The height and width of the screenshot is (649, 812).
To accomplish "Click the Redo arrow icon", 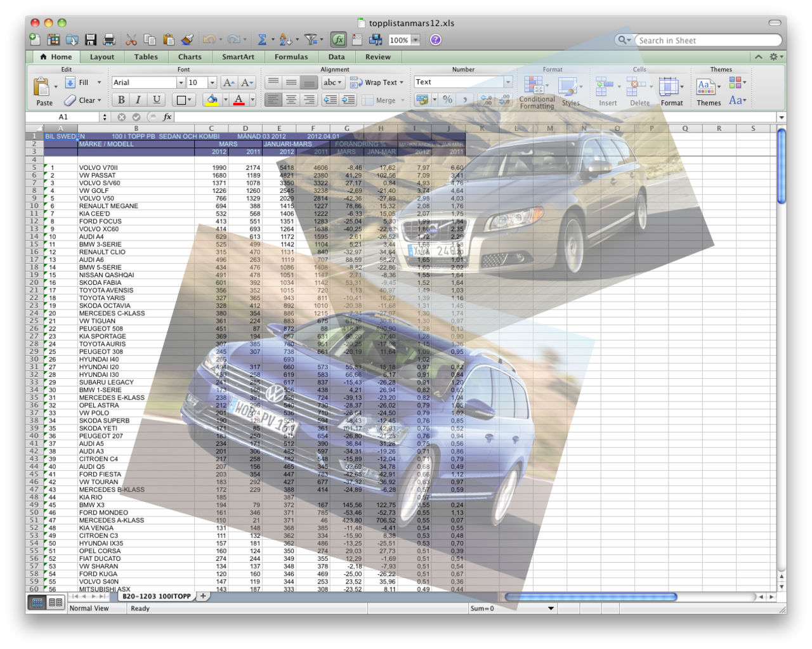I will pyautogui.click(x=233, y=40).
